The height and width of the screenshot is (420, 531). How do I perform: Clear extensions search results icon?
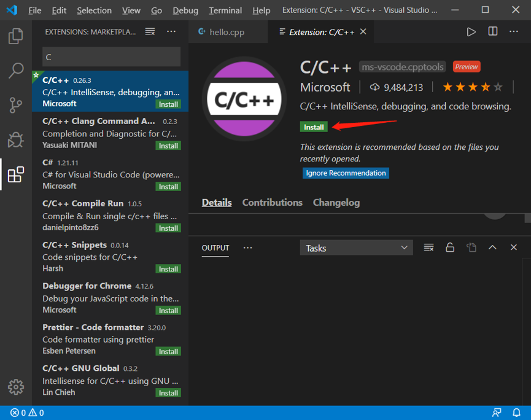pyautogui.click(x=150, y=31)
